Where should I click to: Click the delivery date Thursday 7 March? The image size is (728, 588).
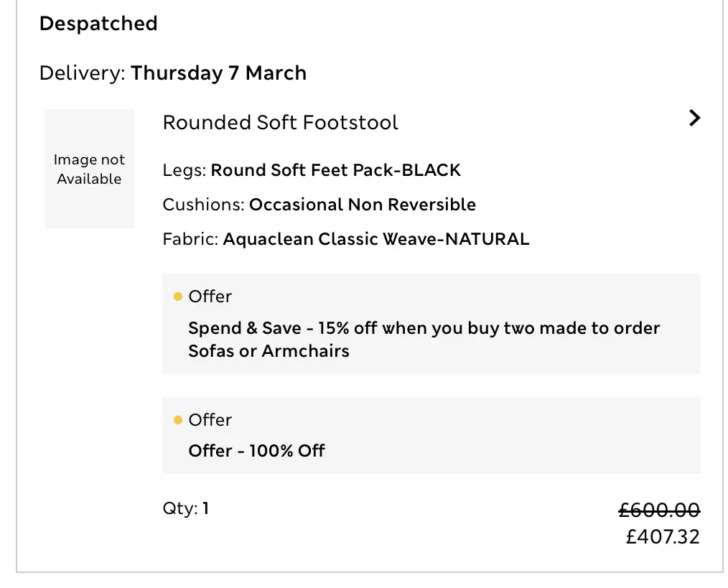(x=218, y=73)
